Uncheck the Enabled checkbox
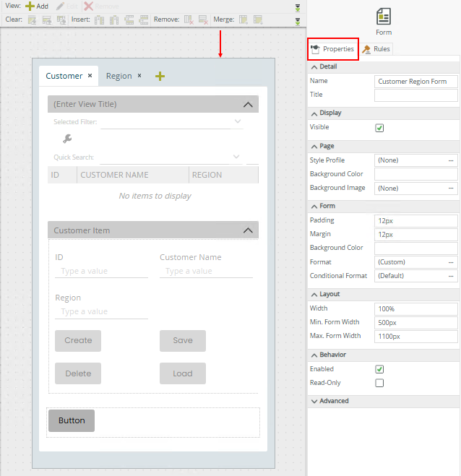The width and height of the screenshot is (461, 476). pyautogui.click(x=379, y=369)
